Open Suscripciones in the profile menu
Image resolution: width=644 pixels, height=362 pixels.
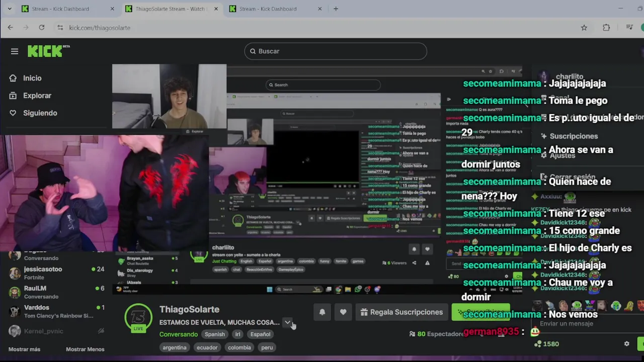[570, 136]
